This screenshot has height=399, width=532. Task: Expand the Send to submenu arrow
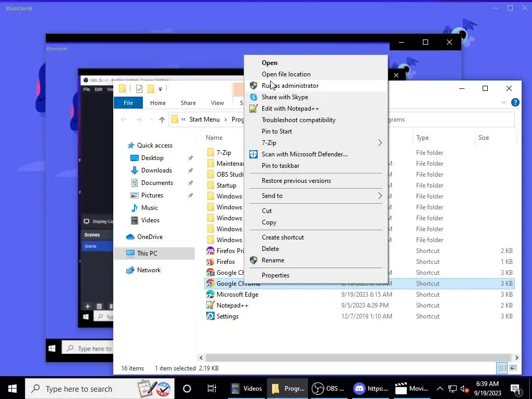click(x=380, y=196)
